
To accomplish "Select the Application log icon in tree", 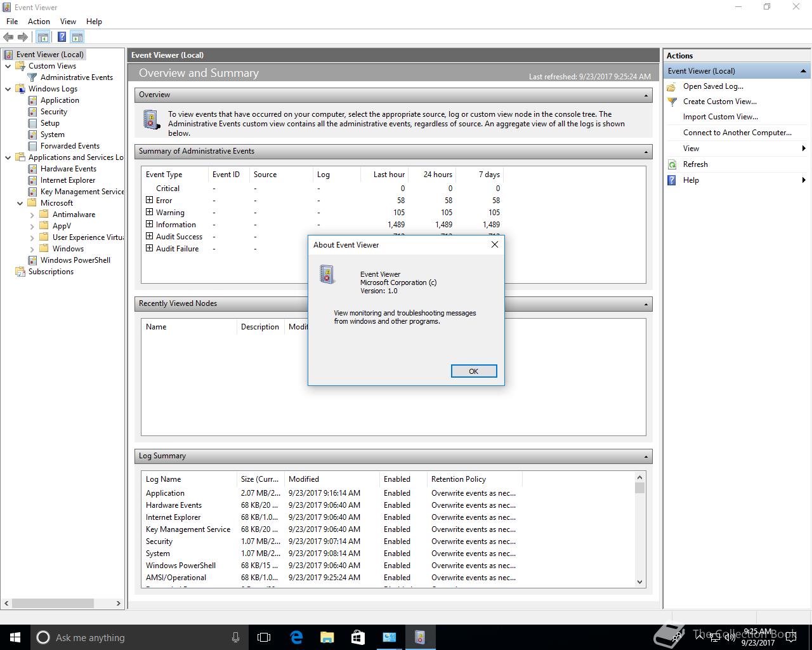I will point(32,100).
